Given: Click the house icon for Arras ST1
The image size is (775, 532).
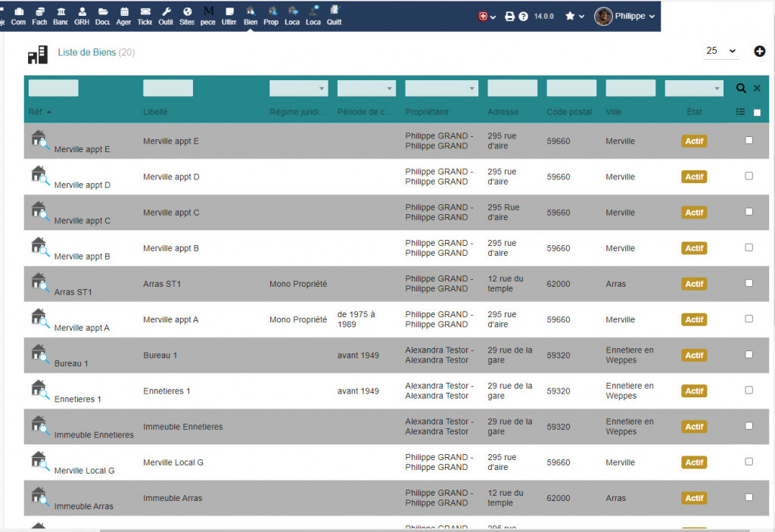Looking at the screenshot, I should [39, 282].
